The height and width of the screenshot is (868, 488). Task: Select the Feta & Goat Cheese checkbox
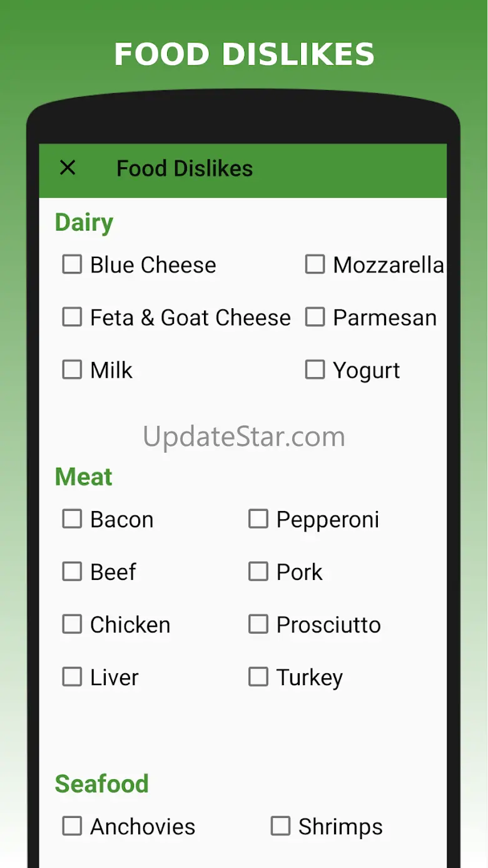click(72, 318)
